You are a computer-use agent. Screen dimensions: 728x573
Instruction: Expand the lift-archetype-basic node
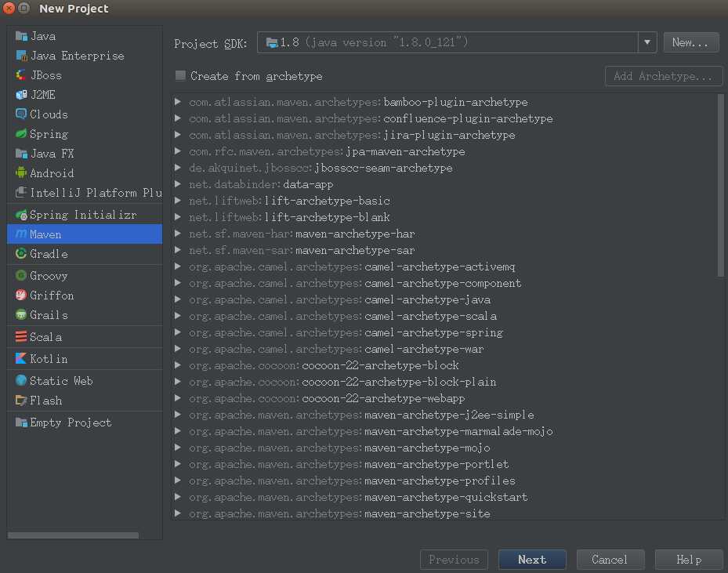coord(177,201)
